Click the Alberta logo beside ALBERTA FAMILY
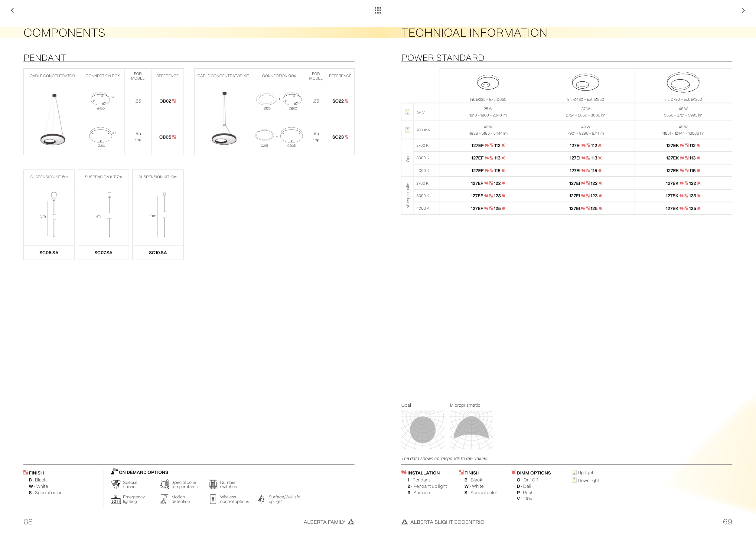Screen dimensions: 756x535 [x=351, y=522]
